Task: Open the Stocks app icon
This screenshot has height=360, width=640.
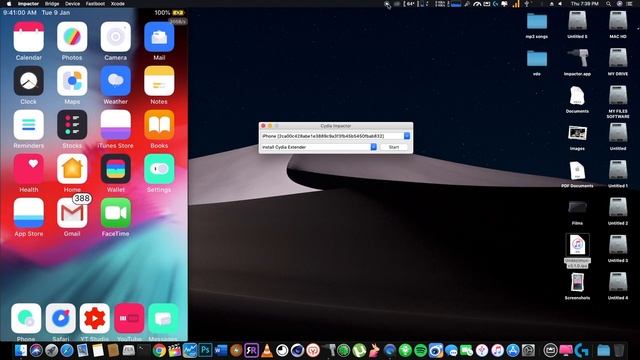Action: (x=72, y=125)
